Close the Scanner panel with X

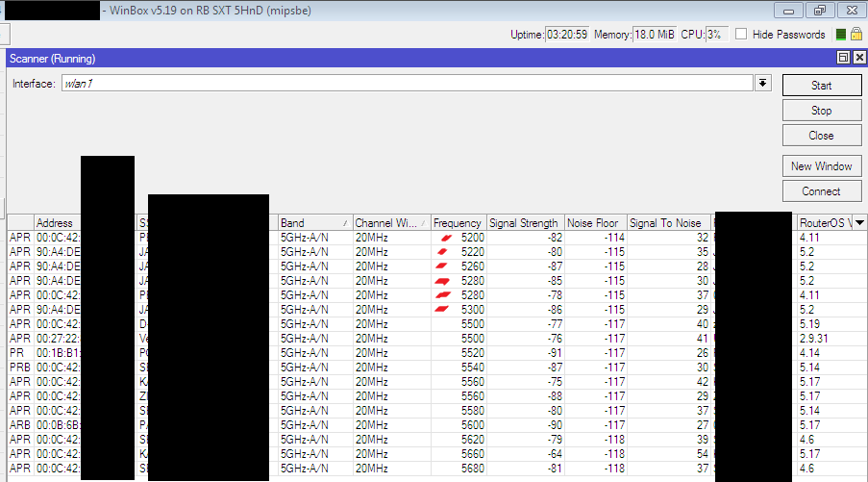point(859,58)
